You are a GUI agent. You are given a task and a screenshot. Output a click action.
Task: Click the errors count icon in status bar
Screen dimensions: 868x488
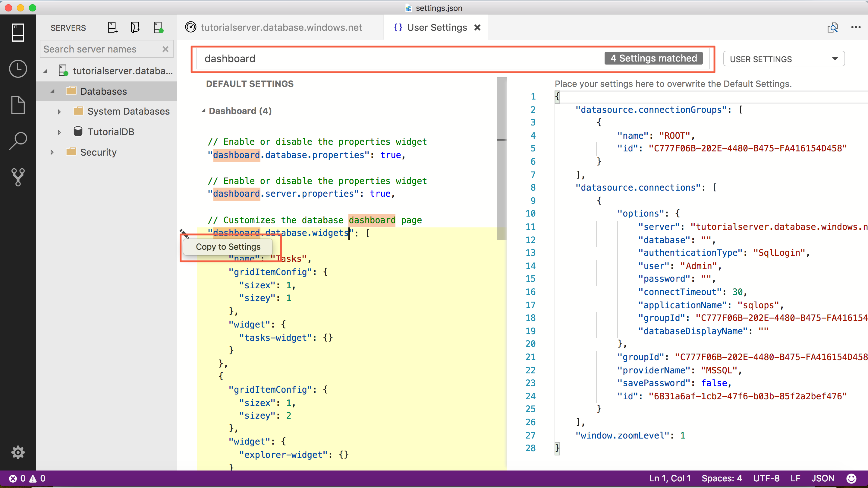point(13,478)
